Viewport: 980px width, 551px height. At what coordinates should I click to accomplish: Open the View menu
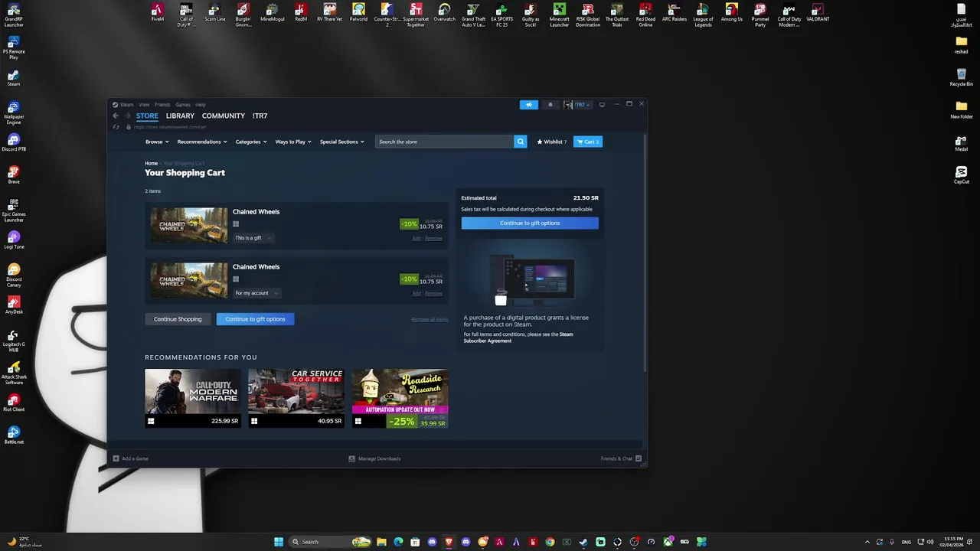(x=144, y=105)
